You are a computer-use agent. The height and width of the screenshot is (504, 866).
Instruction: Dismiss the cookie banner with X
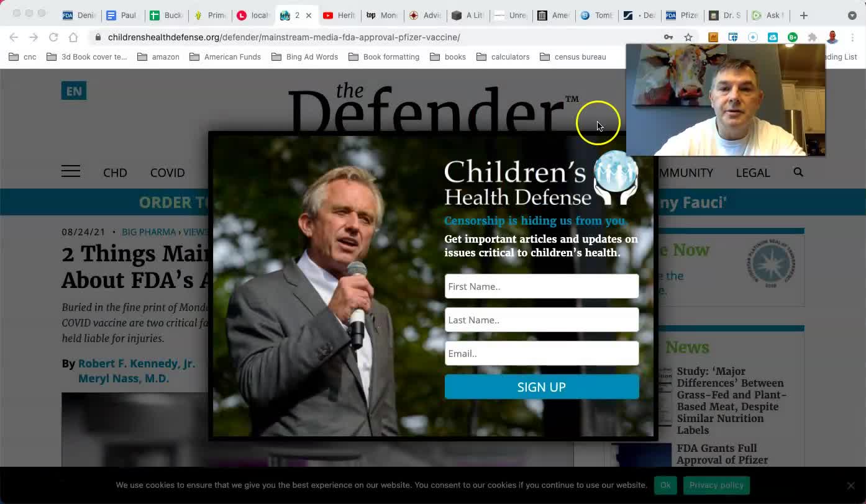850,485
